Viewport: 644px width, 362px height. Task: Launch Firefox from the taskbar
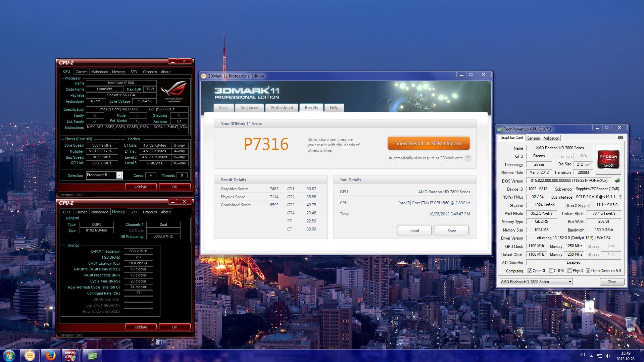[50, 355]
